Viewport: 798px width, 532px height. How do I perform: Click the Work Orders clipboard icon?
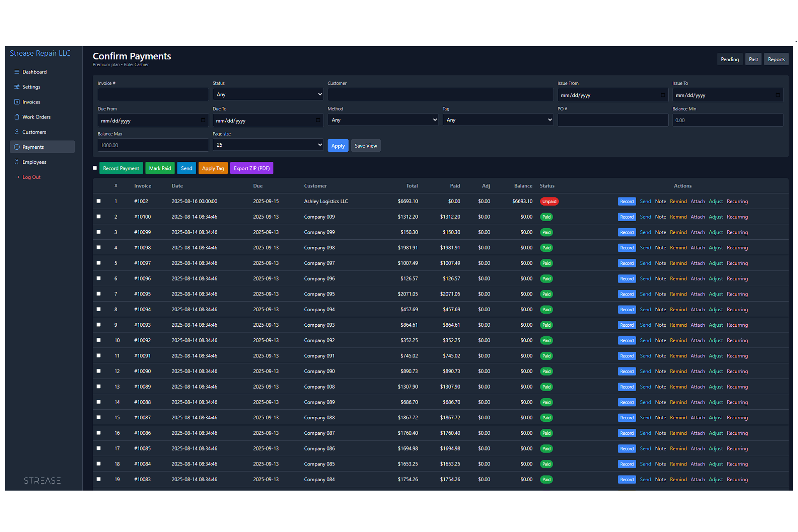pyautogui.click(x=17, y=117)
